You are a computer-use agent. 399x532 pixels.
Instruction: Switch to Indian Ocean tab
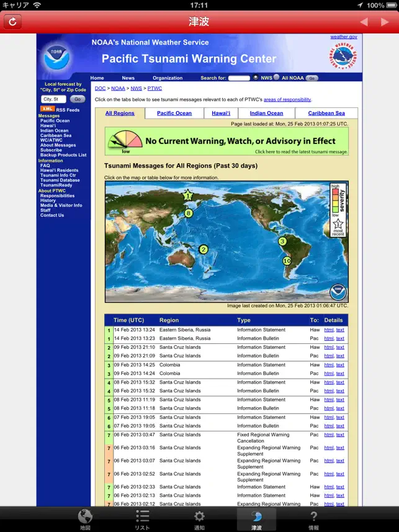coord(266,114)
